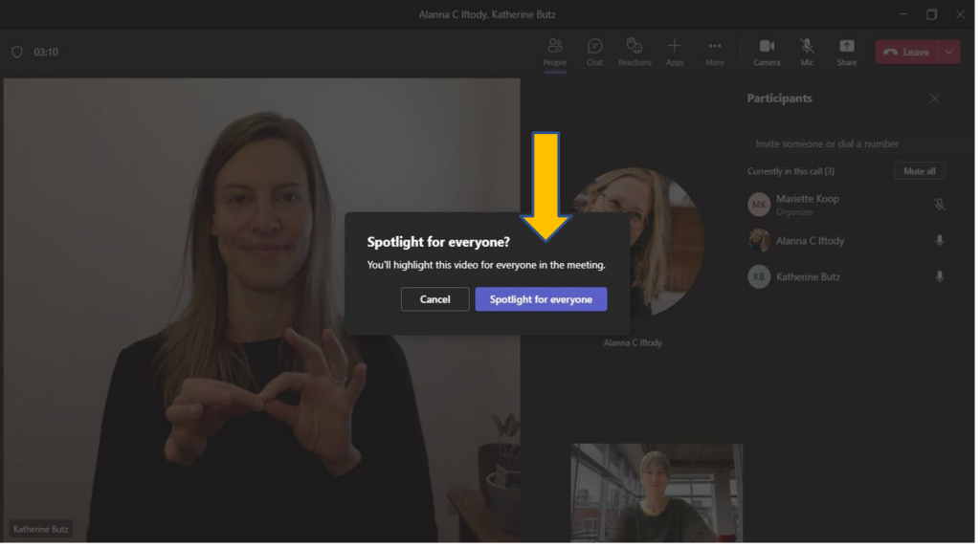Open the More options ellipsis
980x548 pixels.
[714, 47]
